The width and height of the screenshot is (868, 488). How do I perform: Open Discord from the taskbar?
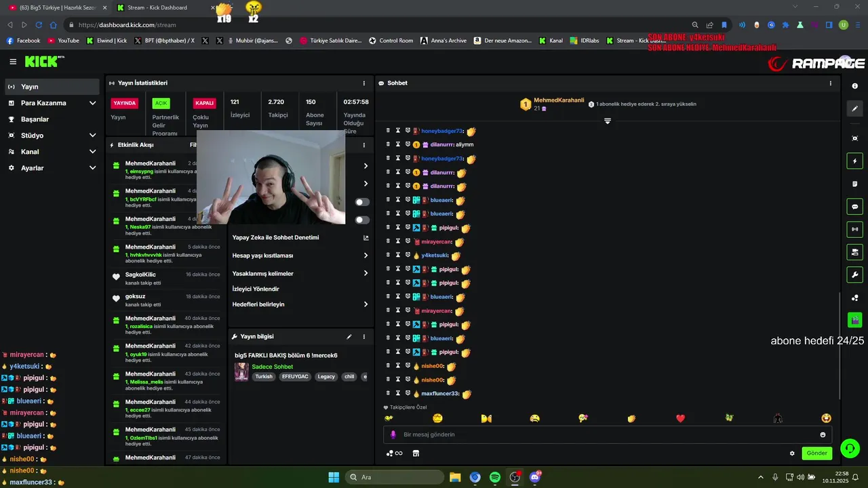pyautogui.click(x=536, y=477)
